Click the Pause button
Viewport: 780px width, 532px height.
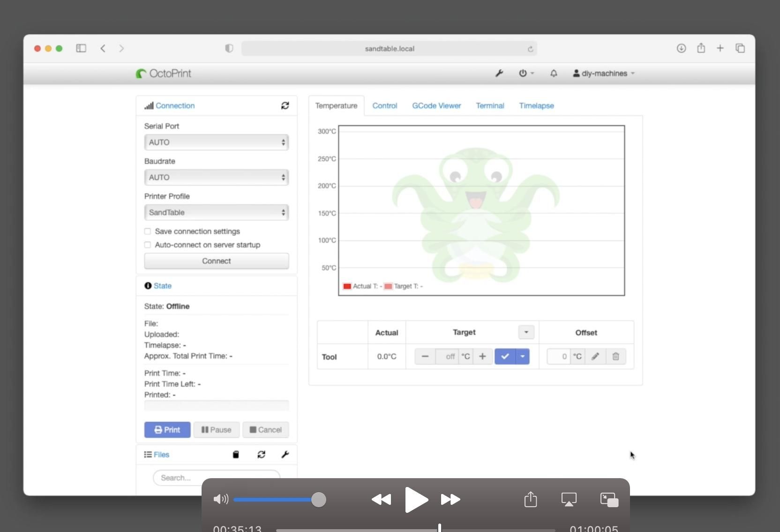[217, 430]
